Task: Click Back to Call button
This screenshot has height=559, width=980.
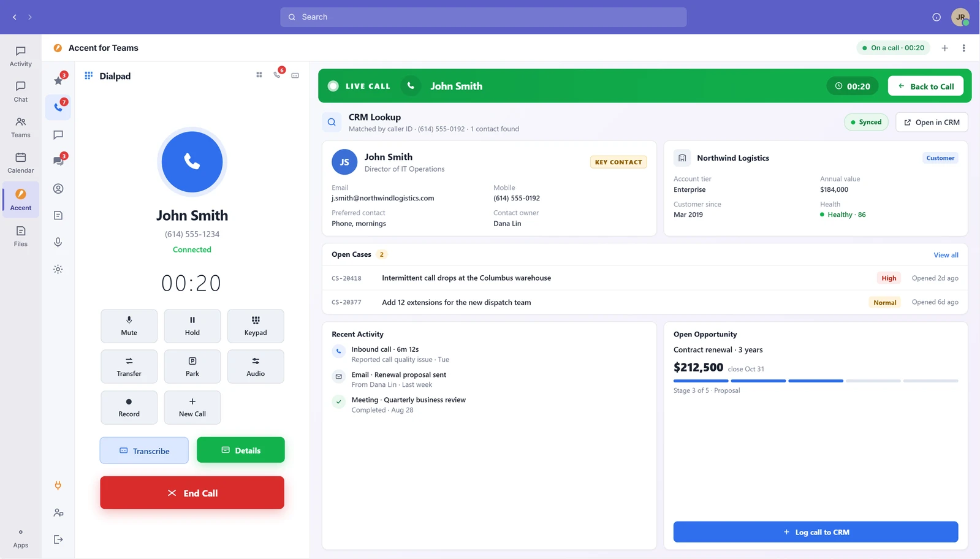Action: [925, 86]
